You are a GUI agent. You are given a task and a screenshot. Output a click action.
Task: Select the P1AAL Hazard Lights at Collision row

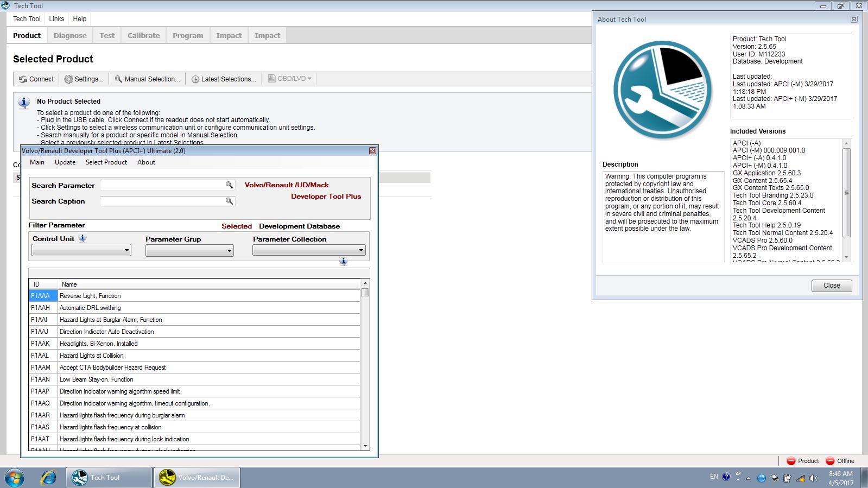point(194,356)
